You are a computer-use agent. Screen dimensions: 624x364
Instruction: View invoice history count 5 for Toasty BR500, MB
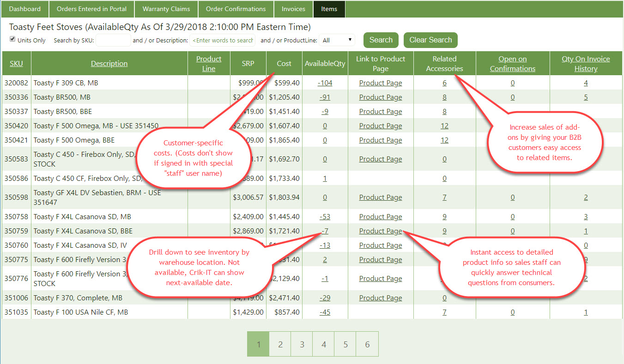pos(586,97)
